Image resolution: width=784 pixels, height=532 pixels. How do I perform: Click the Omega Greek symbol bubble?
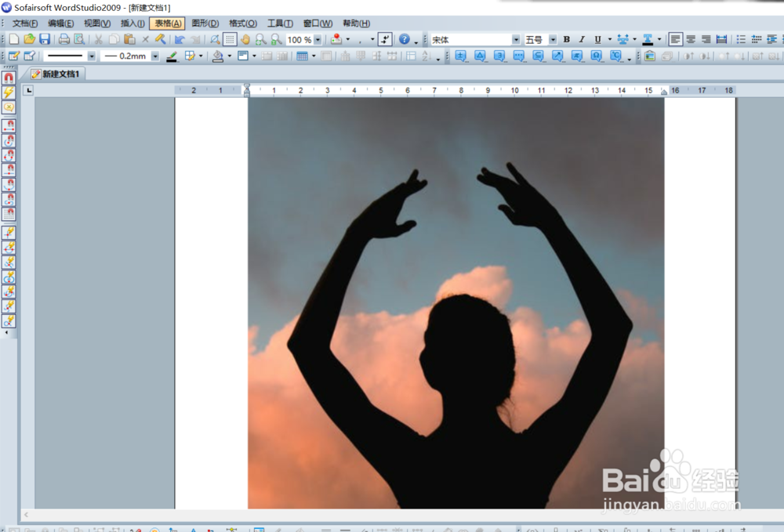point(597,56)
